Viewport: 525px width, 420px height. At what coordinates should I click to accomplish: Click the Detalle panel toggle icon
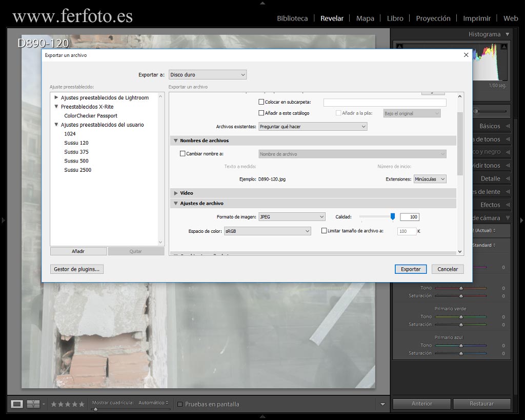point(508,178)
